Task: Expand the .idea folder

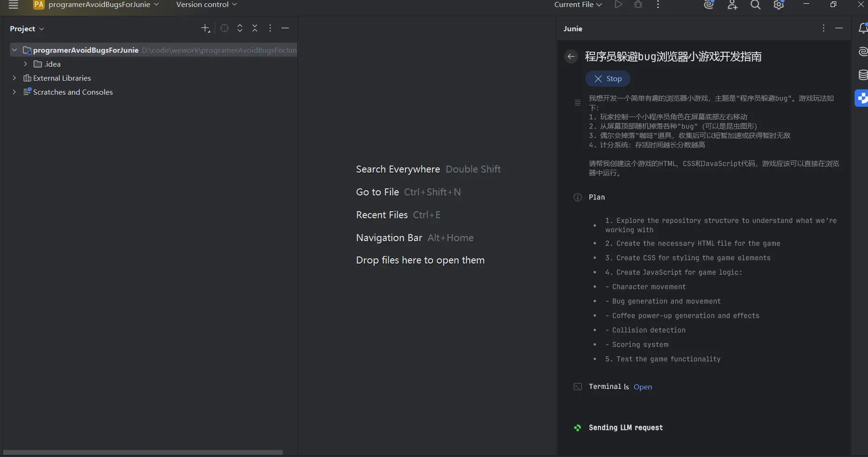Action: pos(26,64)
